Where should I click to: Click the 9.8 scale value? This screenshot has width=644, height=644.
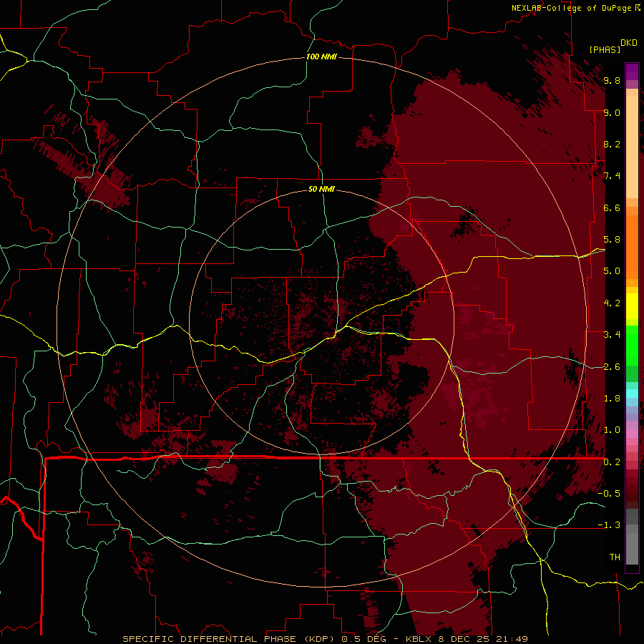[x=612, y=80]
